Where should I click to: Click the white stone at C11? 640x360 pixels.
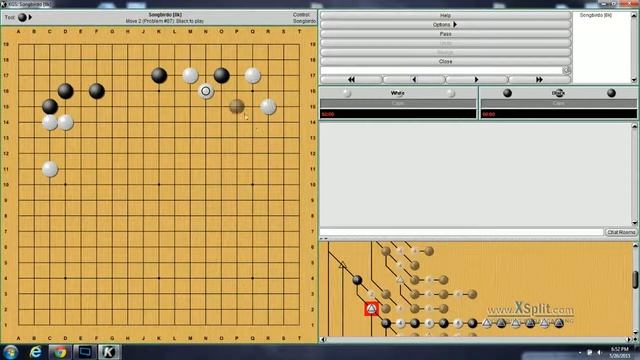(x=50, y=169)
